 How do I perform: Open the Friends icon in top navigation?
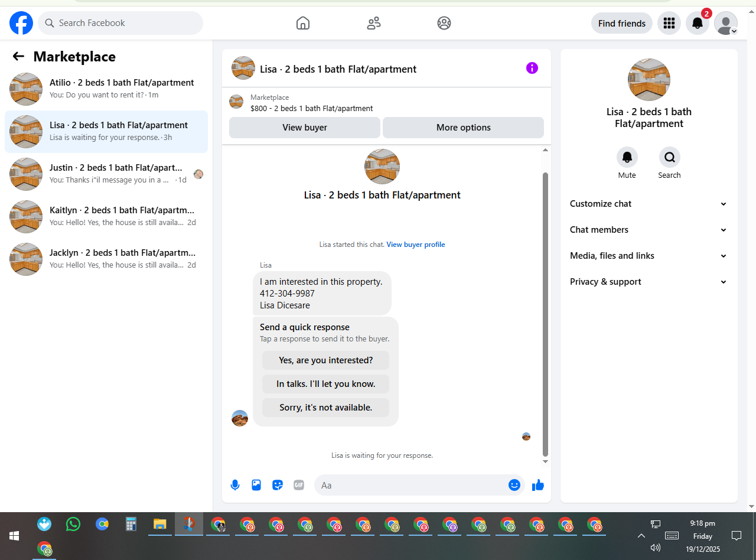tap(374, 23)
